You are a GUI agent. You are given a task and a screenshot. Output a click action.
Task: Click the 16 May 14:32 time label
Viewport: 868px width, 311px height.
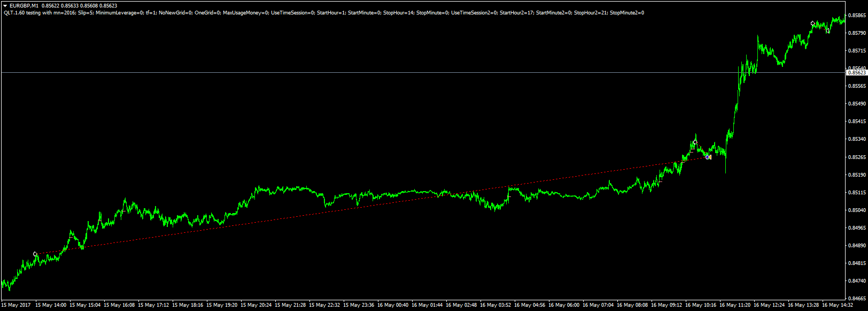(838, 305)
